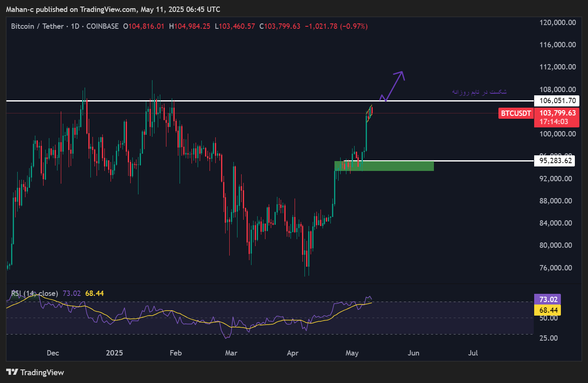Click the TradingView wordmark text
The width and height of the screenshot is (588, 383).
click(42, 372)
